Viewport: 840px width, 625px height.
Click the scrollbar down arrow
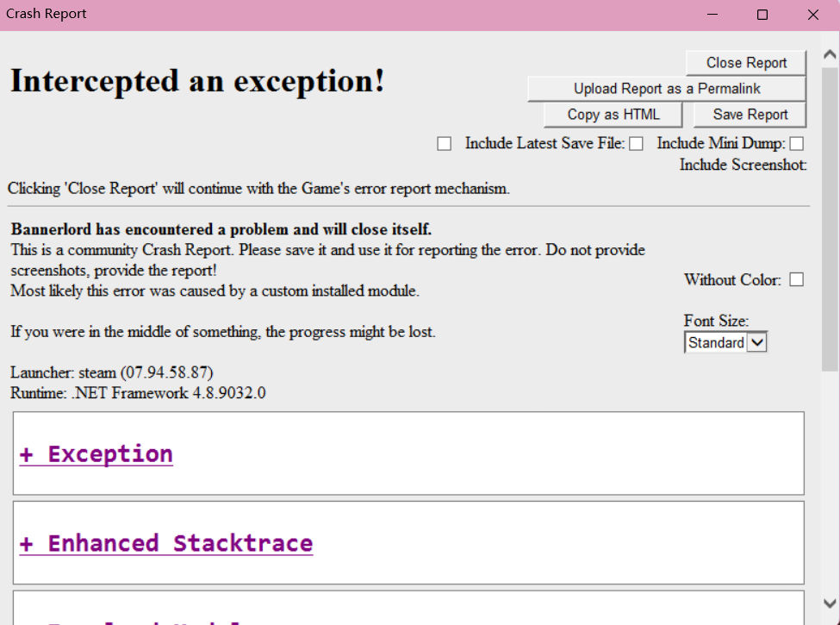pos(830,603)
